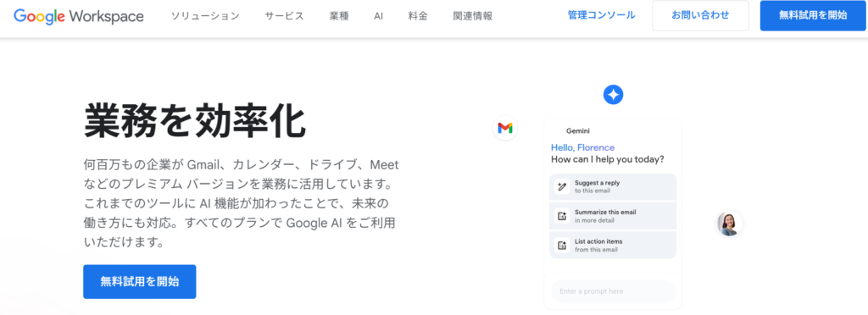Click the Hello, Florence greeting text
Screen dimensions: 868x315
[x=582, y=147]
